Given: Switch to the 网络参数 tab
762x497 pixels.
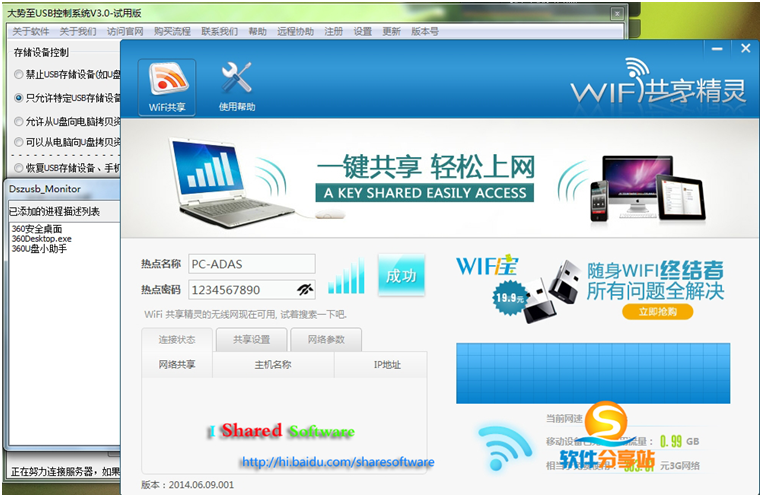Looking at the screenshot, I should tap(326, 340).
